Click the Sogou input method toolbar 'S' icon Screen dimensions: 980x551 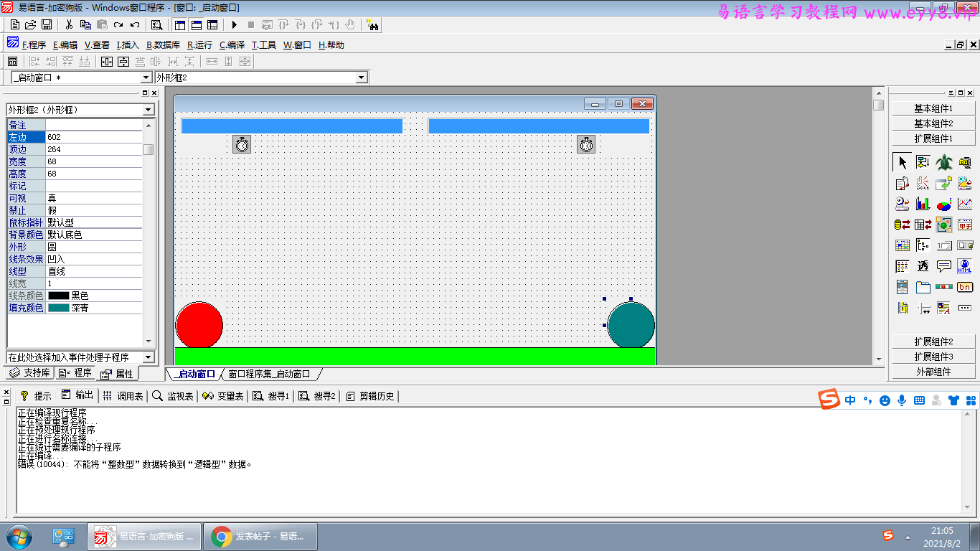[830, 400]
